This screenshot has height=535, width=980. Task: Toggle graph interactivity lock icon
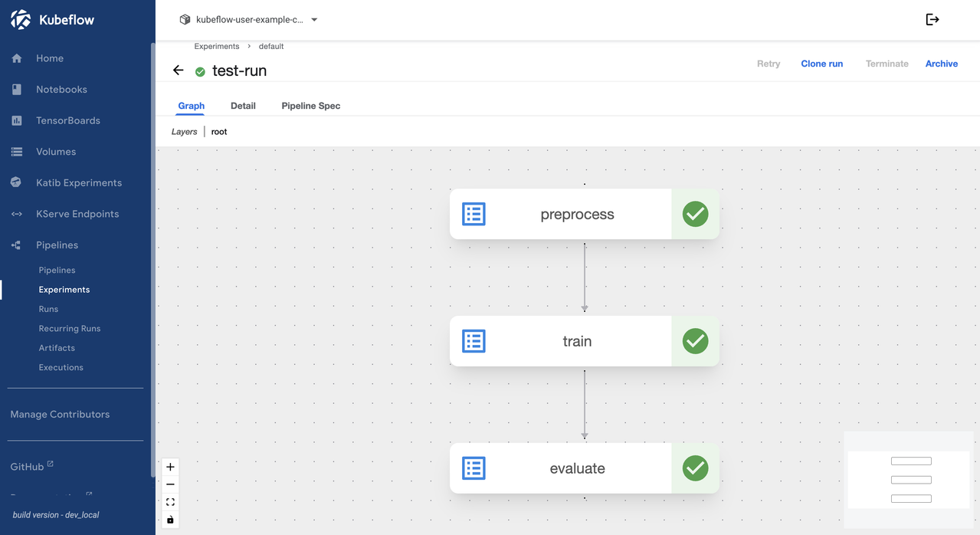tap(170, 520)
